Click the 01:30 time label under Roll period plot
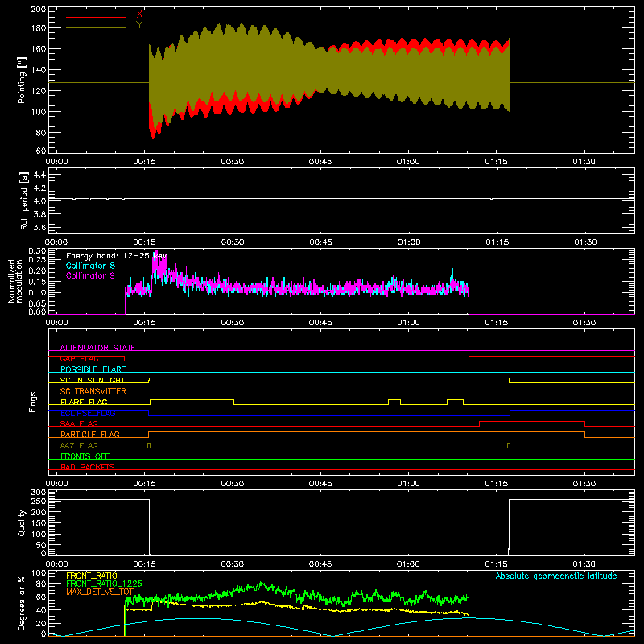Image resolution: width=644 pixels, height=644 pixels. pos(585,242)
